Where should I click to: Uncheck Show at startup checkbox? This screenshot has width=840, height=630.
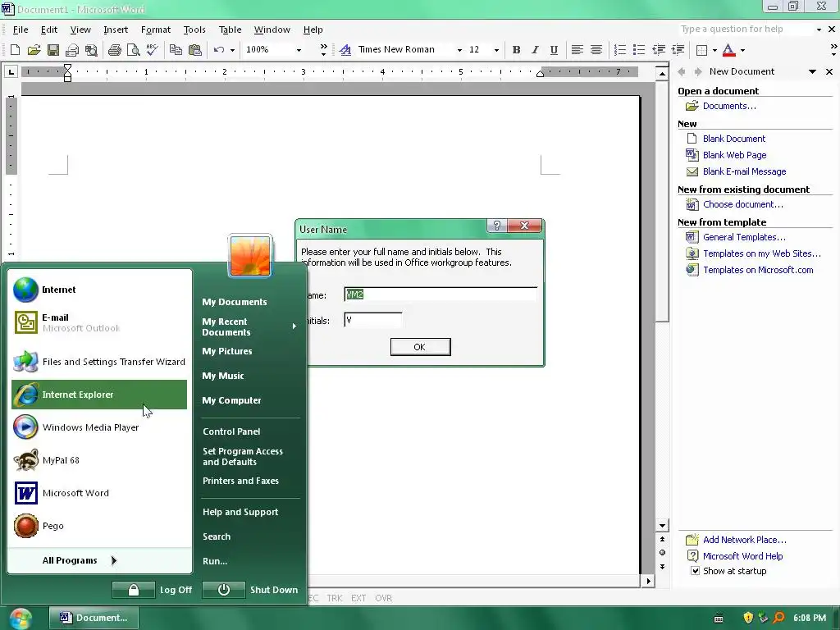coord(695,571)
